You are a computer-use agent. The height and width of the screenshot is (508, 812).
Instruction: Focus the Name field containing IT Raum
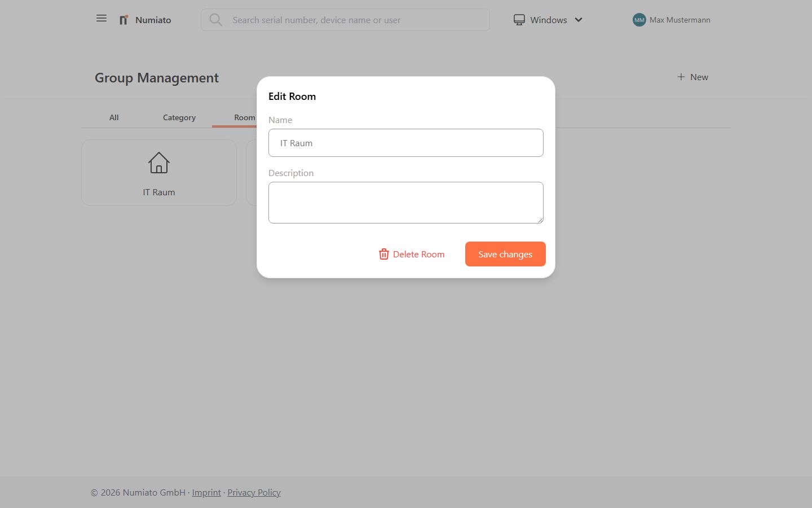pyautogui.click(x=406, y=143)
